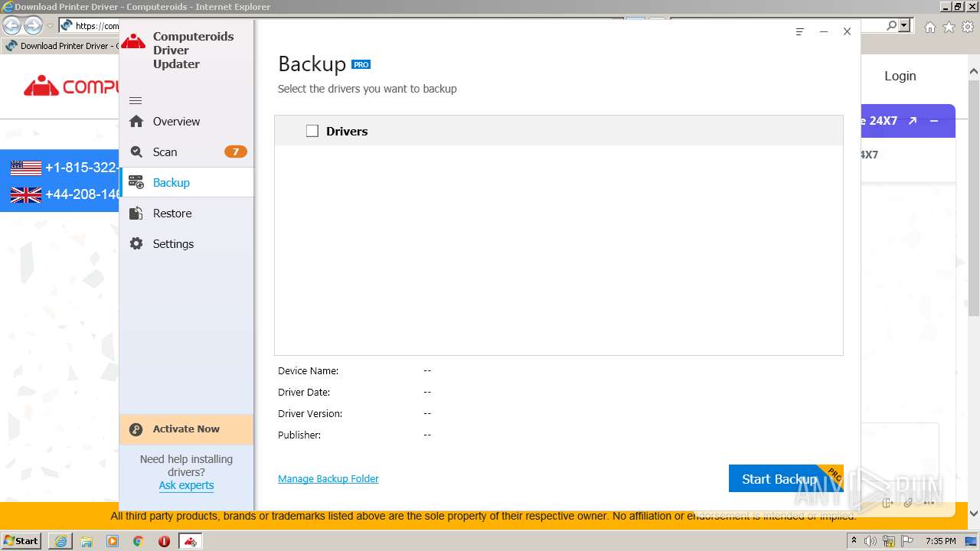Collapse sidebar with hamburger menu icon
This screenshot has width=980, height=551.
click(x=136, y=100)
